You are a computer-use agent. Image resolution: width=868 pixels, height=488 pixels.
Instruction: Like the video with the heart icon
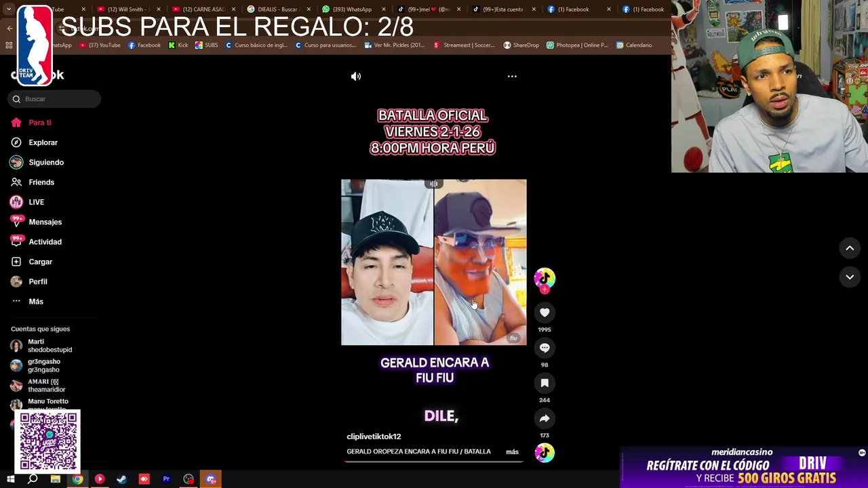pos(545,312)
